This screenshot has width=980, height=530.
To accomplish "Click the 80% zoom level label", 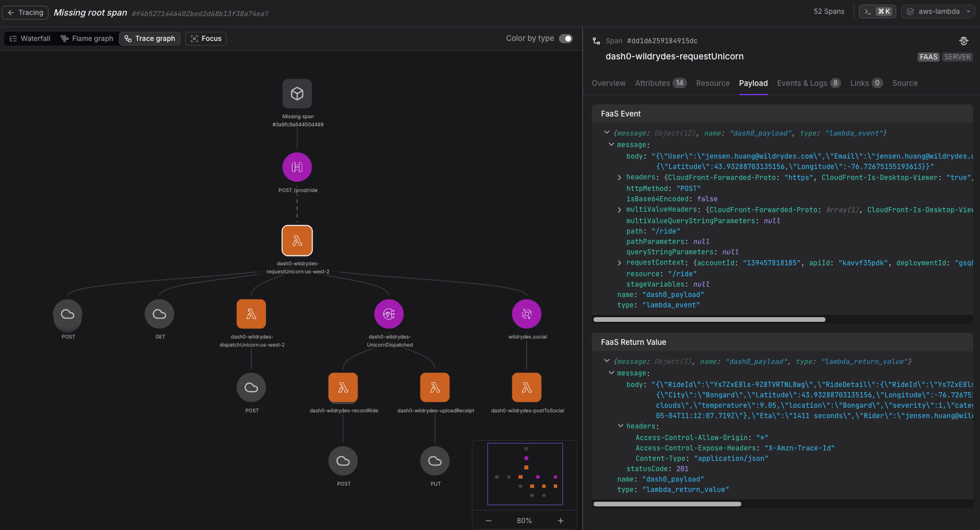I will point(524,521).
